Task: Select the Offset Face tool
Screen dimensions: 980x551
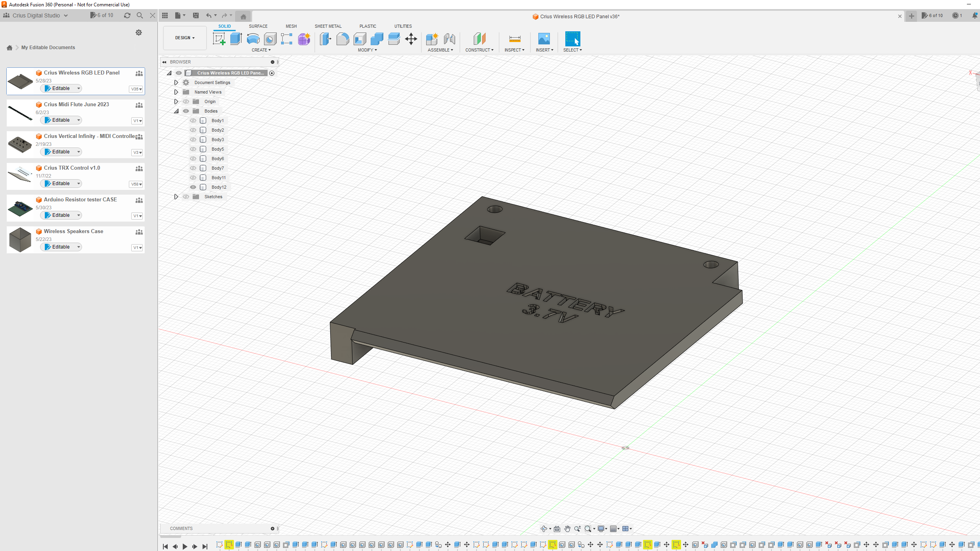Action: 394,38
